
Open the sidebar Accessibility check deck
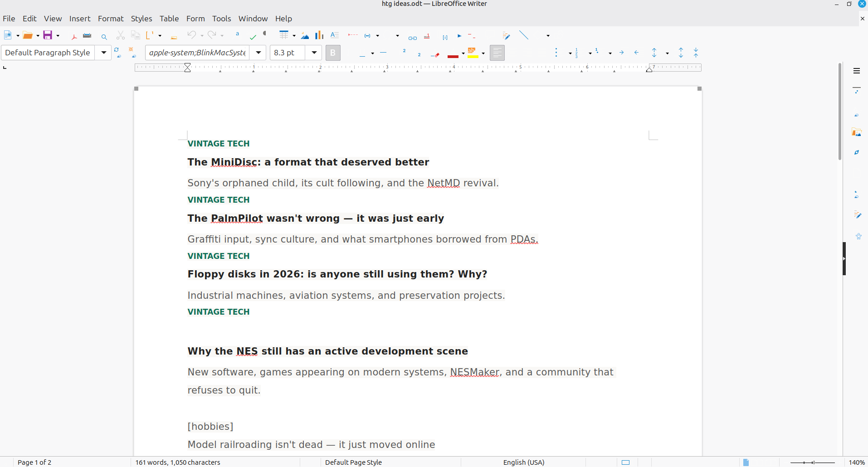pos(858,236)
